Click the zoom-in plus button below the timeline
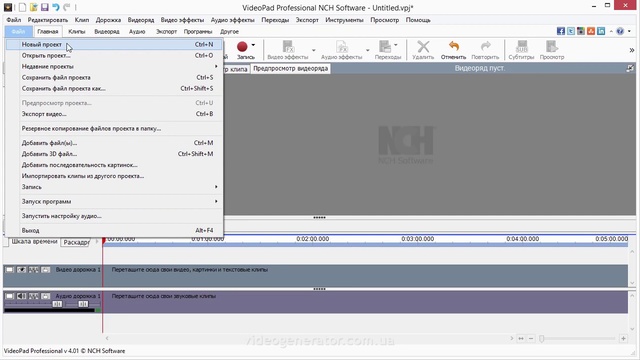 click(623, 338)
